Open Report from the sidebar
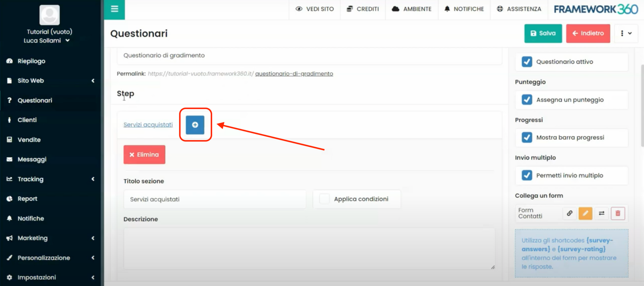The height and width of the screenshot is (286, 644). [28, 199]
